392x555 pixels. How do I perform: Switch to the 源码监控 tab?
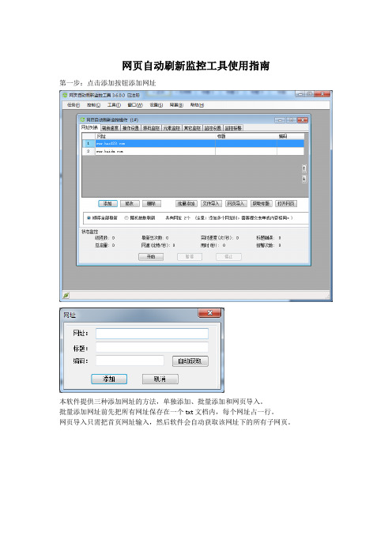point(152,128)
